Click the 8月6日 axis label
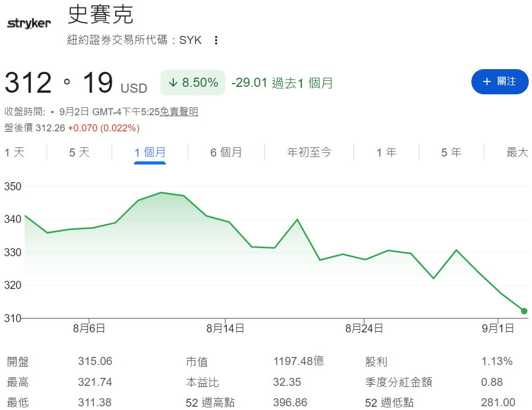The height and width of the screenshot is (410, 532). [x=89, y=329]
